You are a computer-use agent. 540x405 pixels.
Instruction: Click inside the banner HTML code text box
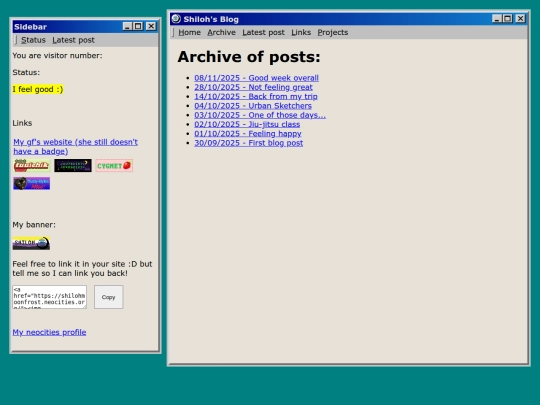point(50,297)
